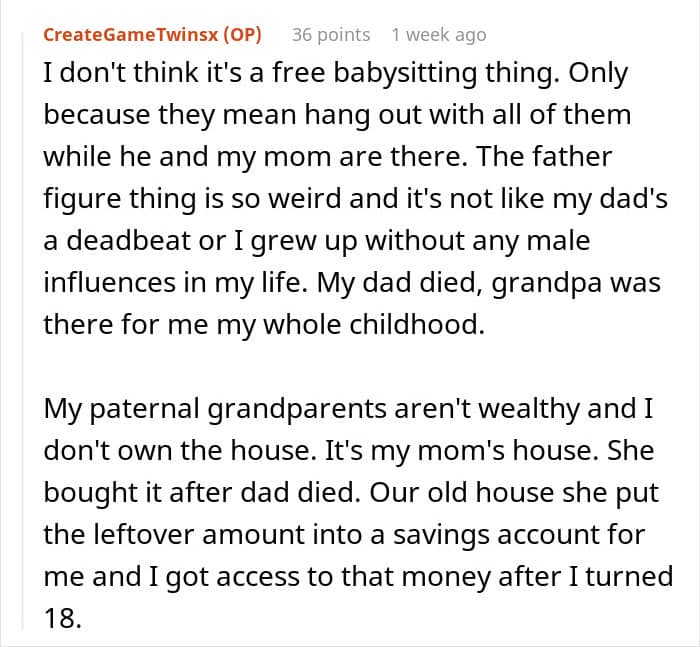The width and height of the screenshot is (700, 647).
Task: Click the number "18." ending the comment
Action: click(59, 618)
